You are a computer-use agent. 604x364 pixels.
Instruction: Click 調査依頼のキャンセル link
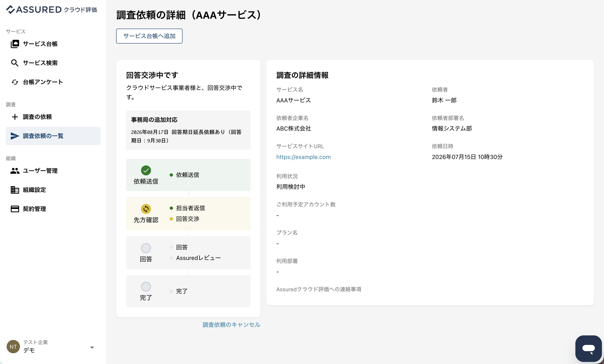231,325
